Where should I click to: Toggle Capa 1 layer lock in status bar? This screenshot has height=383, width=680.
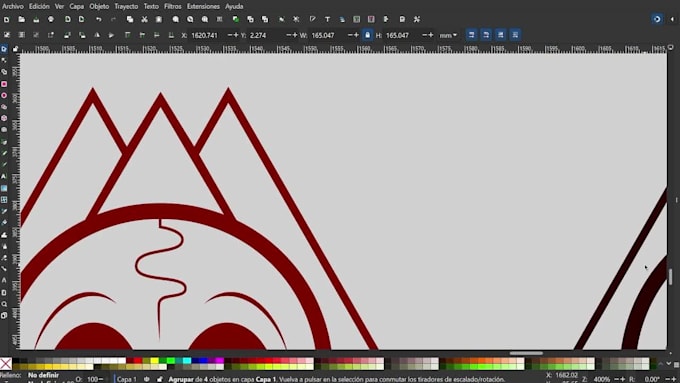pos(160,379)
